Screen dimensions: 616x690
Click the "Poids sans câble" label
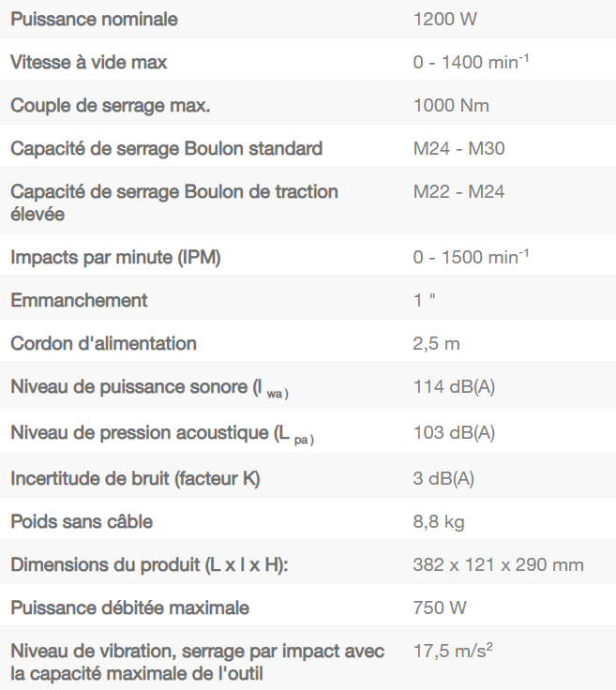point(82,521)
